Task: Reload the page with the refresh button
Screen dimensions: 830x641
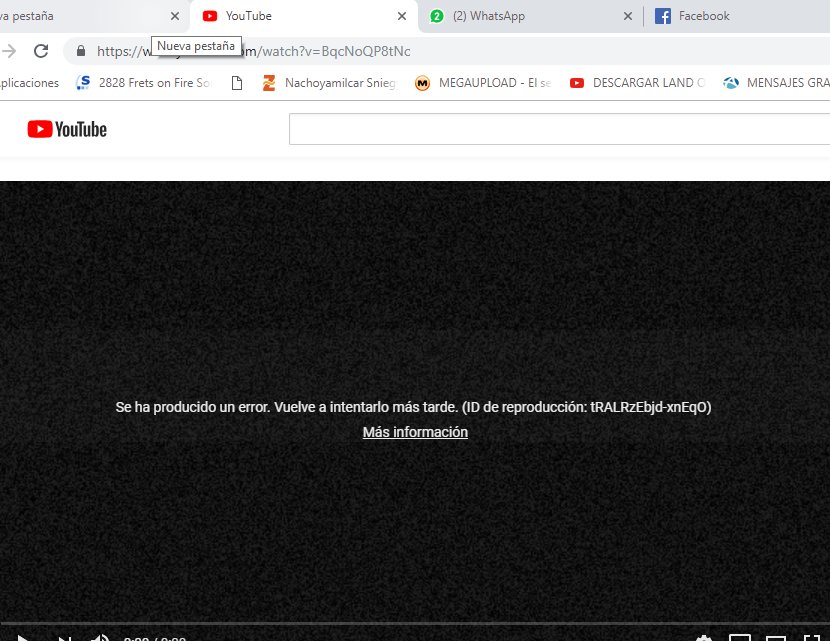Action: [40, 50]
